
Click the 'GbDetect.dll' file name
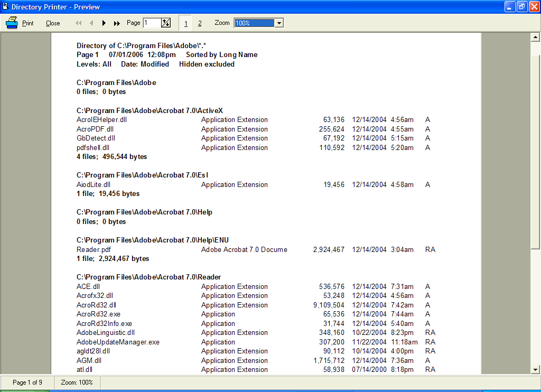tap(96, 138)
